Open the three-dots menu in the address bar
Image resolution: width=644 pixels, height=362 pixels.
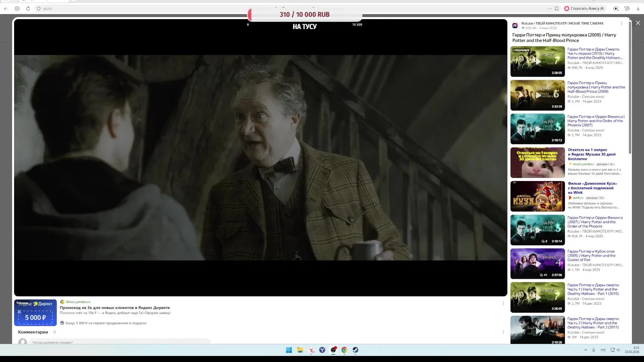549,9
